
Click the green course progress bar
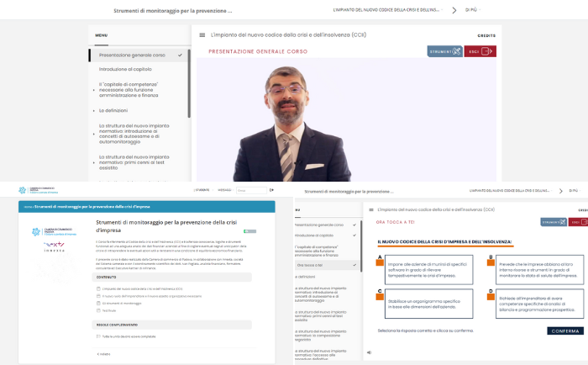click(x=249, y=230)
